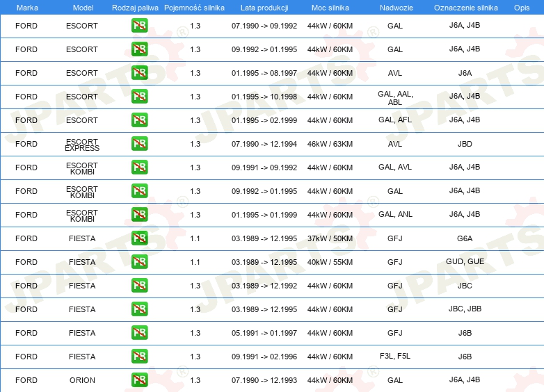Select date range 01.1995 -> 02.1999
The image size is (544, 392).
pos(264,120)
